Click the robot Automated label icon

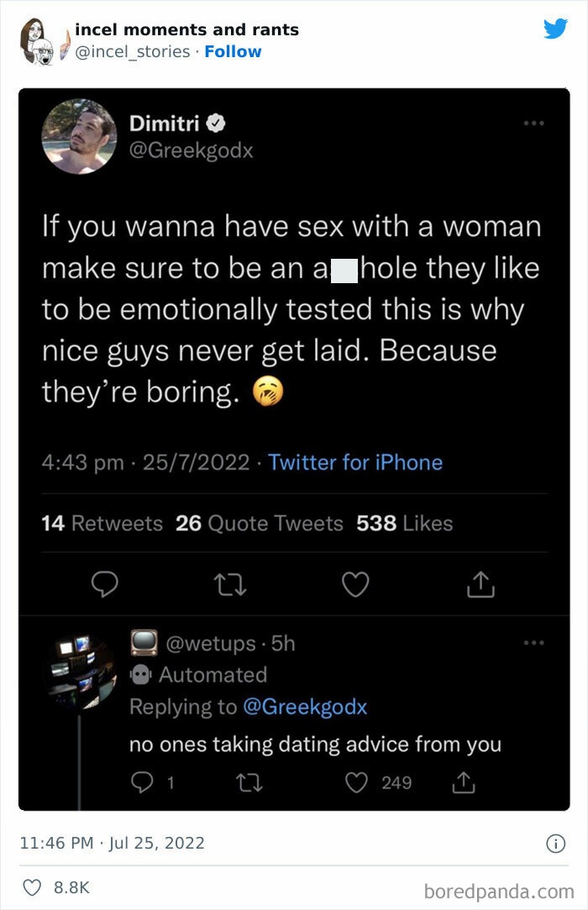point(140,675)
